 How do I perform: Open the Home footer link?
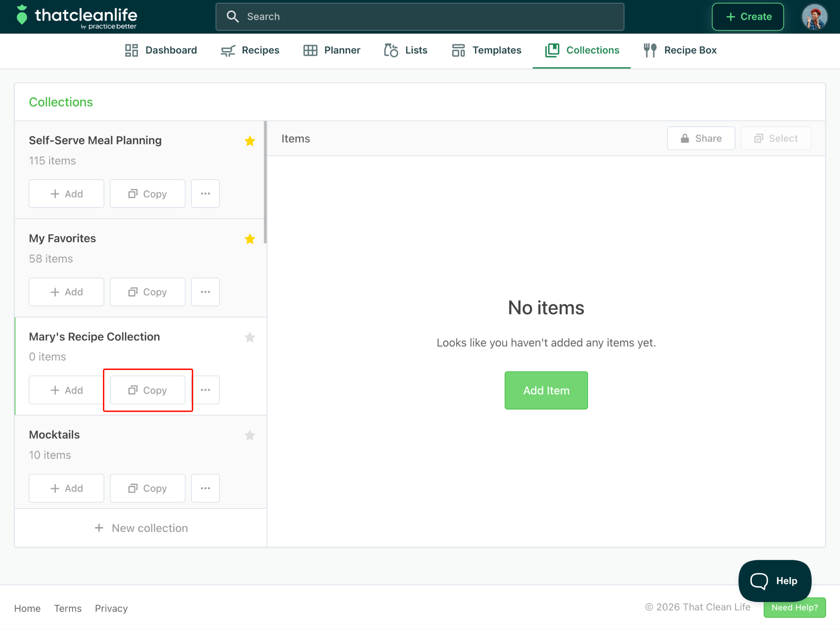[27, 608]
